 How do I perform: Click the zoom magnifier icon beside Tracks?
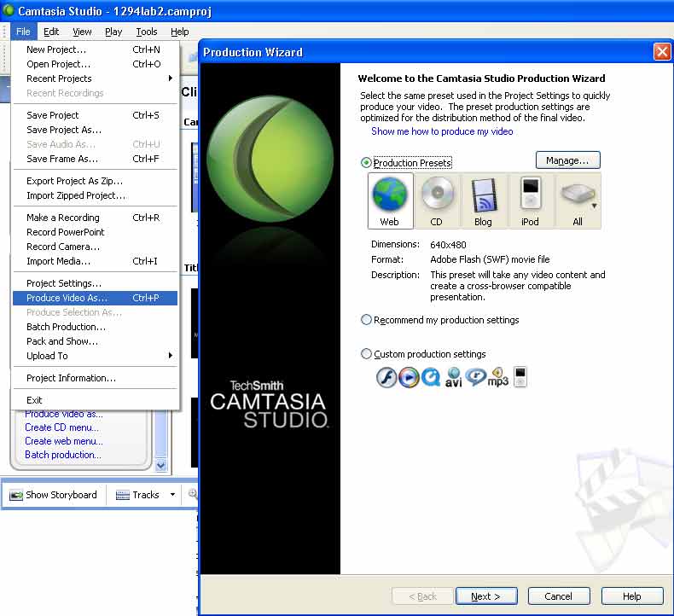pyautogui.click(x=193, y=494)
